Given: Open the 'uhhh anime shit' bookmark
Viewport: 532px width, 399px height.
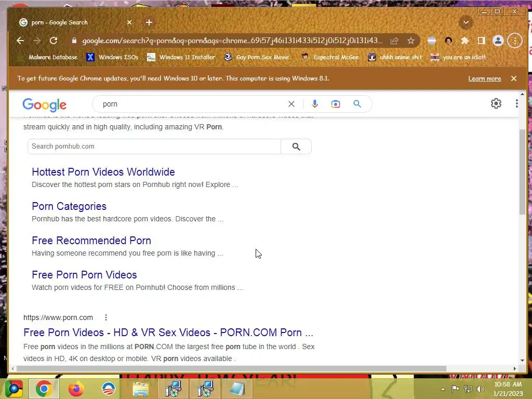Looking at the screenshot, I should pos(395,57).
